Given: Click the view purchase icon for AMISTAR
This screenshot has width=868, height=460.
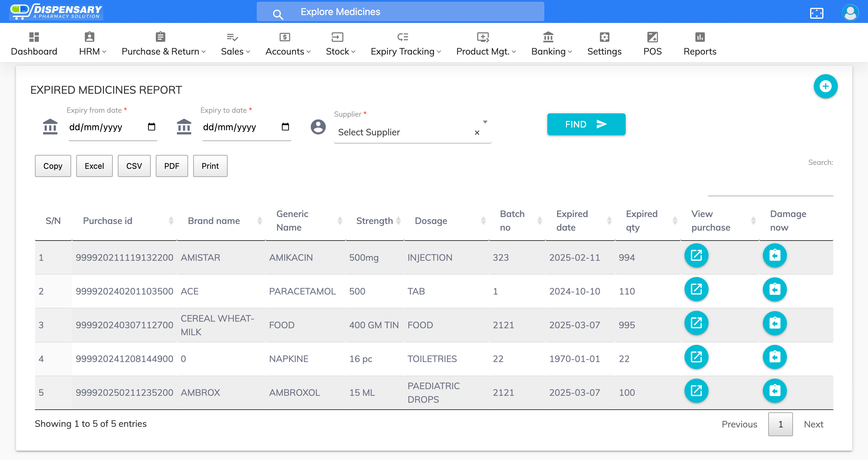Looking at the screenshot, I should pos(696,255).
